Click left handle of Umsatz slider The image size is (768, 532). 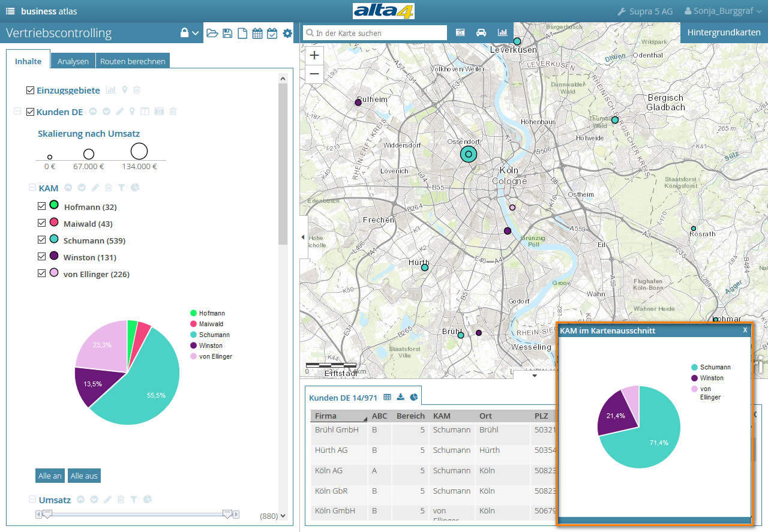(47, 513)
